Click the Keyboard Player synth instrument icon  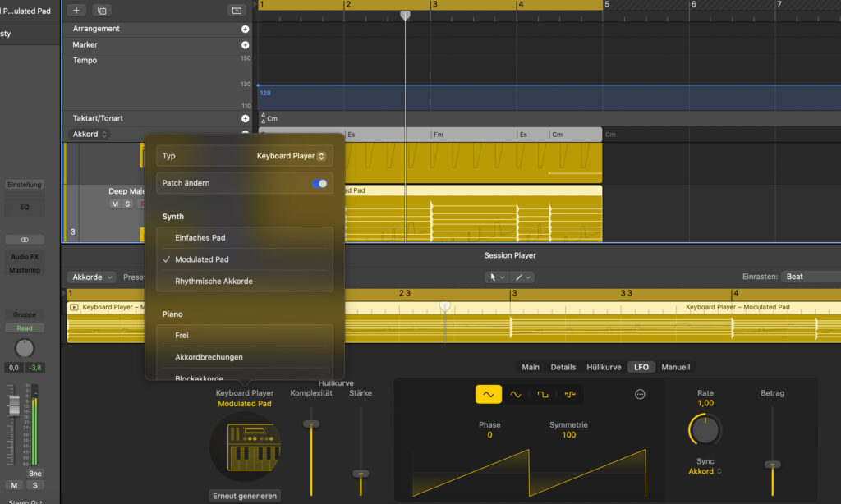[x=246, y=447]
